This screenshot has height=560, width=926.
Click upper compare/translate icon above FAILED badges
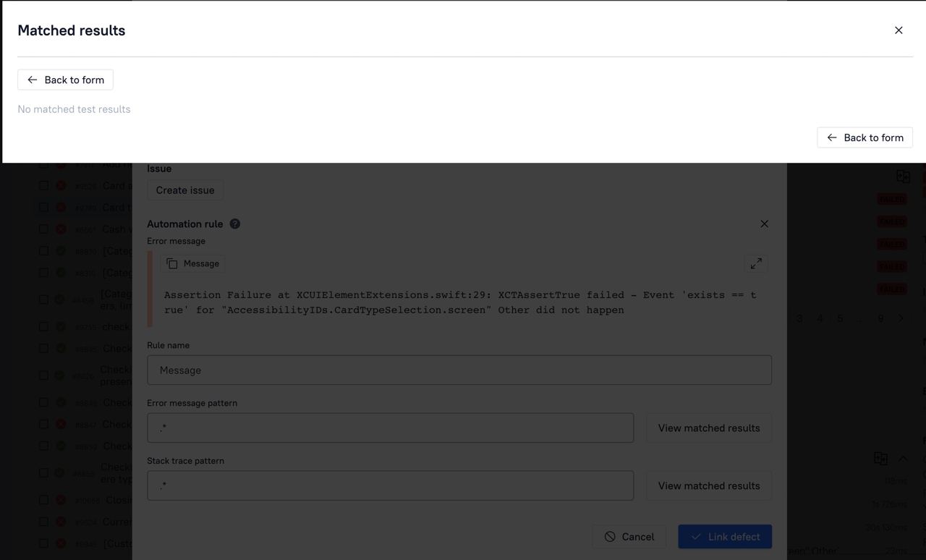903,176
